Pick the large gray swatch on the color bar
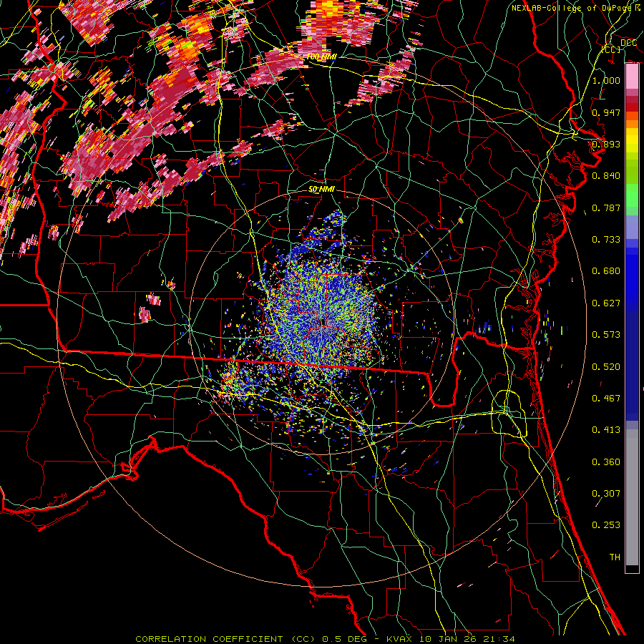The width and height of the screenshot is (644, 644). (632, 497)
